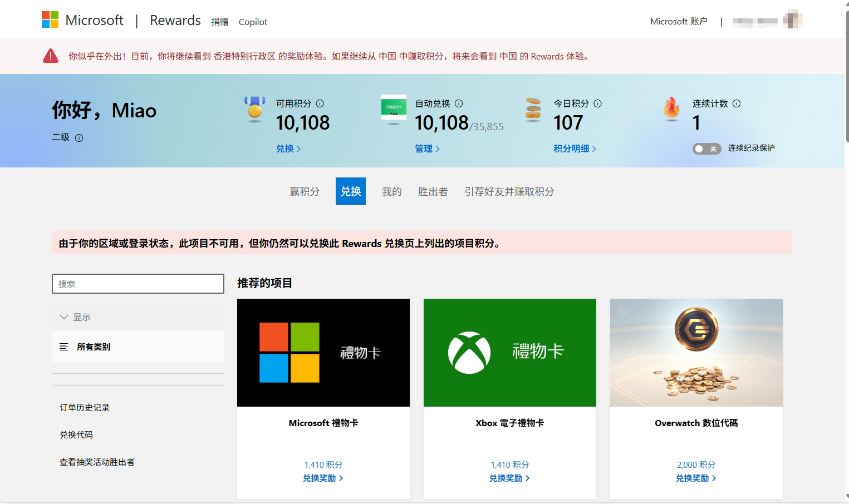The height and width of the screenshot is (504, 849).
Task: Click the Microsoft 禮物卡 title text
Action: click(x=323, y=423)
